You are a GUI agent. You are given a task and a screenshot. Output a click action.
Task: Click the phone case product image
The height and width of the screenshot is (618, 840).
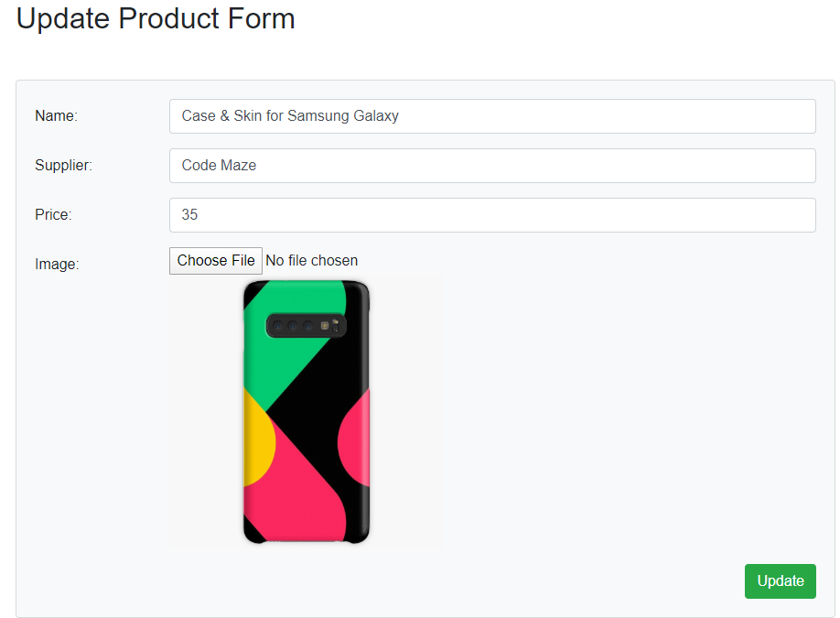(306, 412)
